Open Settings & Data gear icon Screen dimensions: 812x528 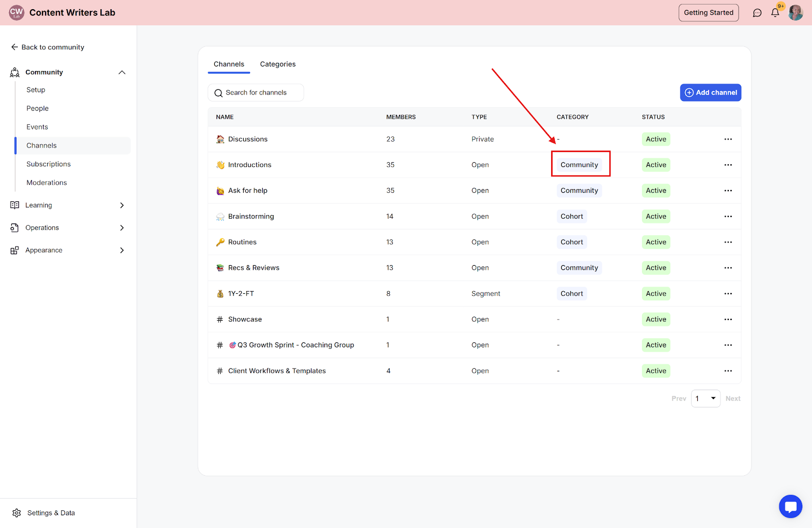17,513
